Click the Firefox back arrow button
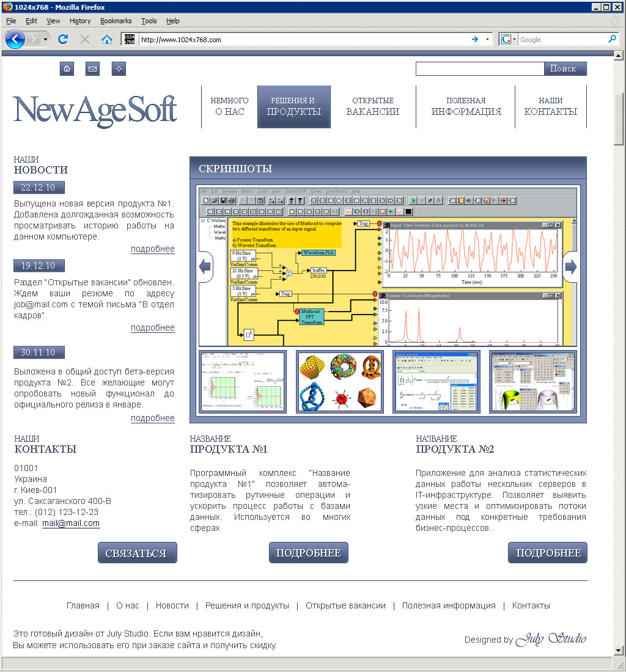Screen dimensions: 626x672 coord(15,40)
